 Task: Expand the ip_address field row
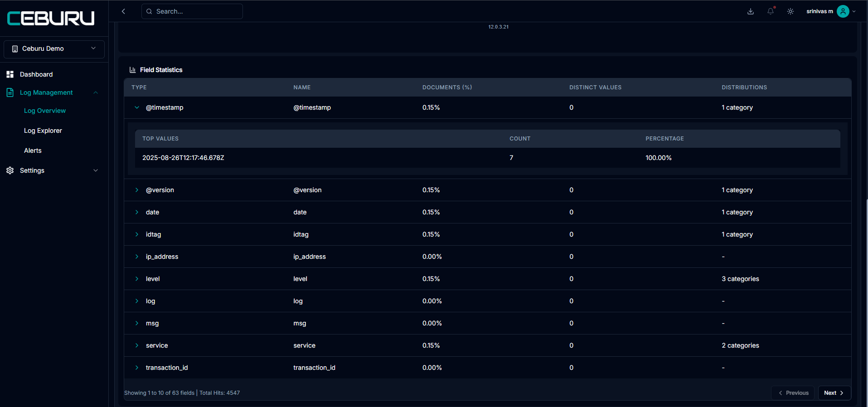137,257
